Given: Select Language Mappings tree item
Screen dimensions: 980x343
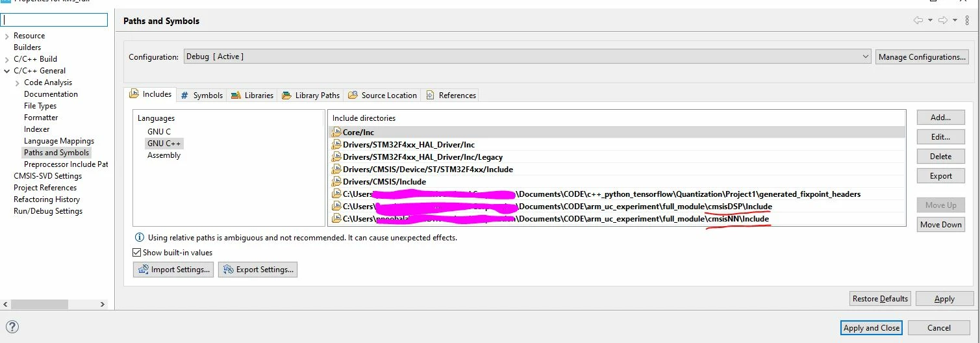Looking at the screenshot, I should (x=59, y=141).
